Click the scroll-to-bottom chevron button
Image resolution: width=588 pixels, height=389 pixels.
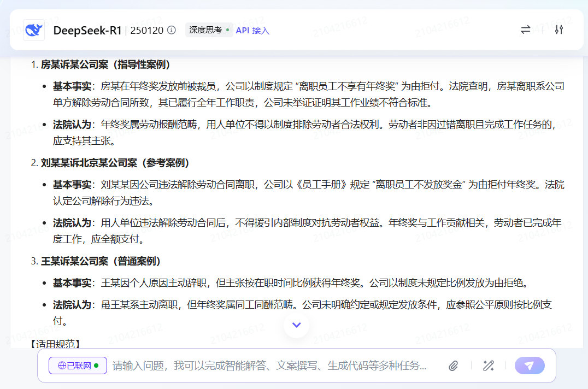pos(296,325)
